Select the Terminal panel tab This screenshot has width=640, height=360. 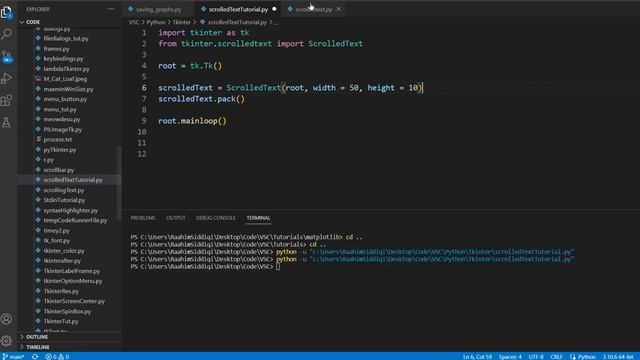click(258, 218)
